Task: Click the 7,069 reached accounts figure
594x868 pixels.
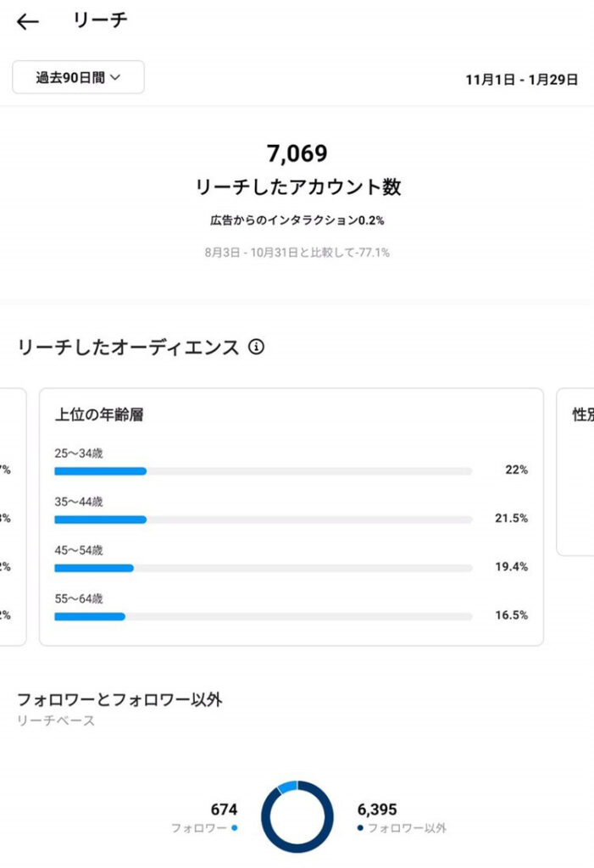Action: tap(297, 153)
